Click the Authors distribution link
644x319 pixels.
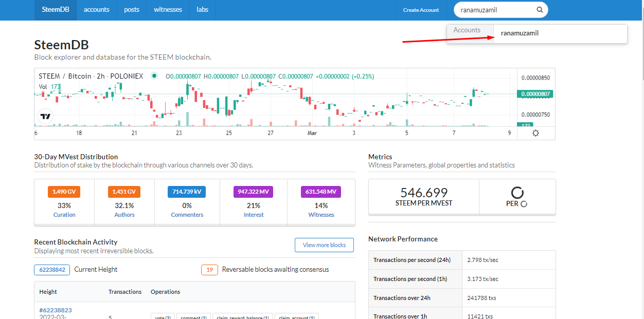click(124, 215)
